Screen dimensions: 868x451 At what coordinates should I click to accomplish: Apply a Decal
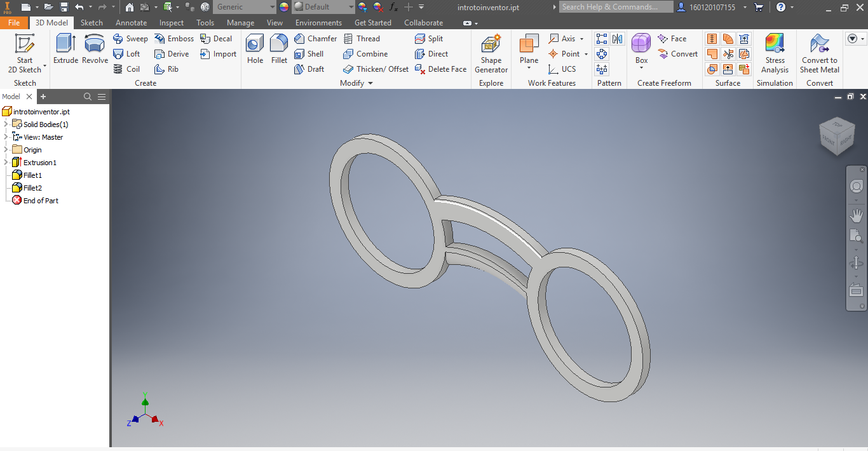216,39
